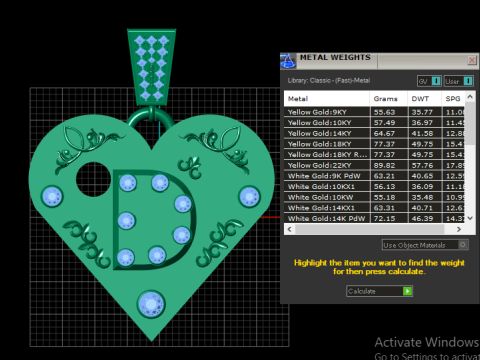Image resolution: width=480 pixels, height=360 pixels.
Task: Select the White Gold:14KX1 row
Action: (x=374, y=208)
